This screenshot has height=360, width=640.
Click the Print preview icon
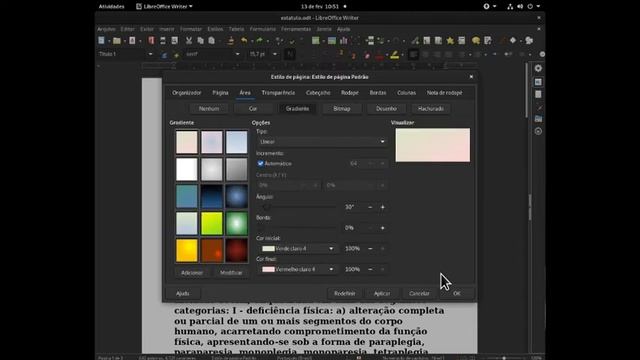pyautogui.click(x=175, y=40)
